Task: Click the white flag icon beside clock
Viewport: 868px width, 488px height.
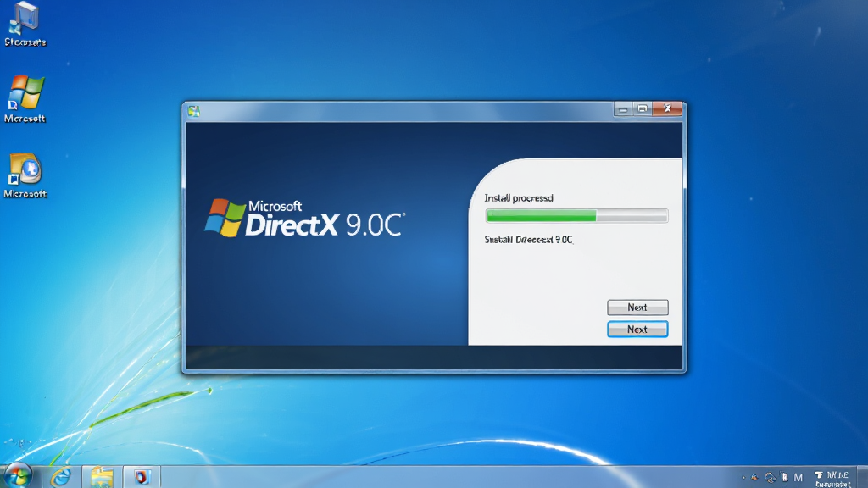Action: (819, 475)
